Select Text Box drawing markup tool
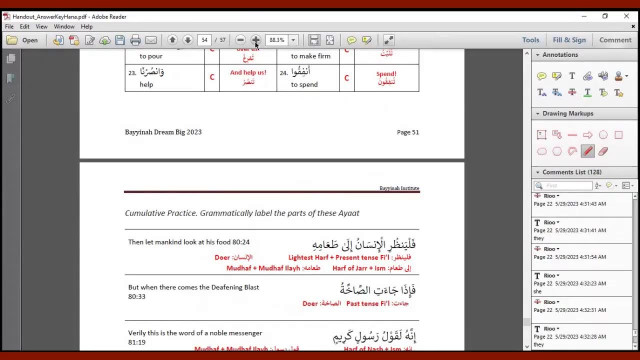Screen dimensions: 640x360 coord(542,135)
